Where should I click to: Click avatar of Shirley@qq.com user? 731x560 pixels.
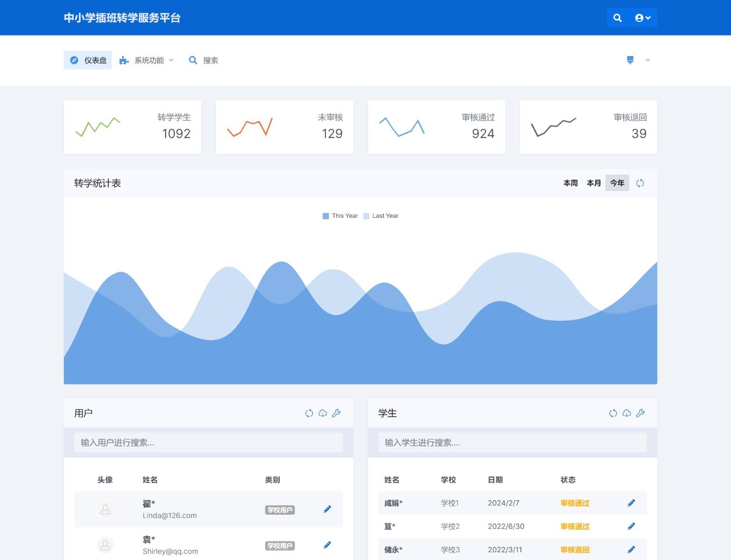[105, 545]
